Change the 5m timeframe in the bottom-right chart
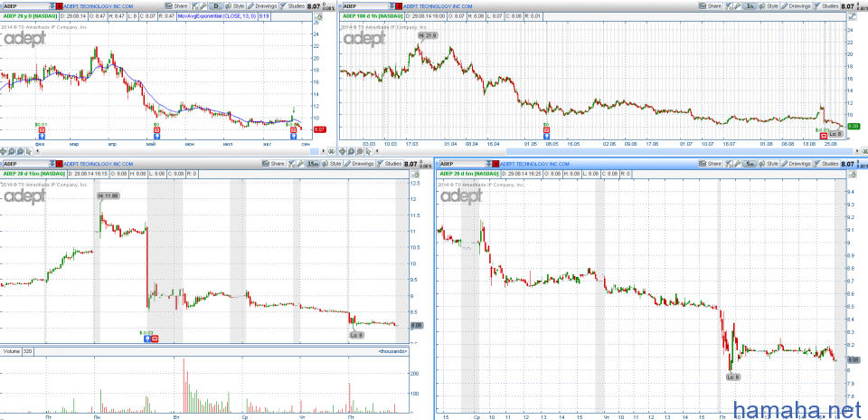Screen dimensions: 868x420 pos(750,164)
